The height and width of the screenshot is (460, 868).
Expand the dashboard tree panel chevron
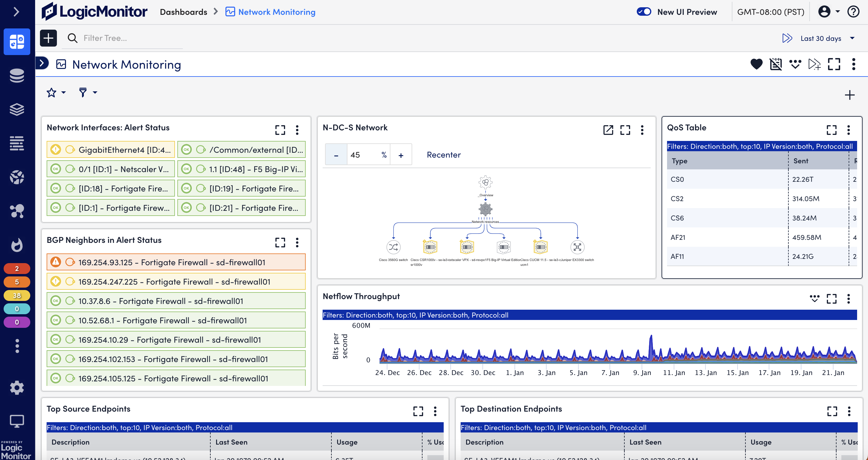click(42, 63)
